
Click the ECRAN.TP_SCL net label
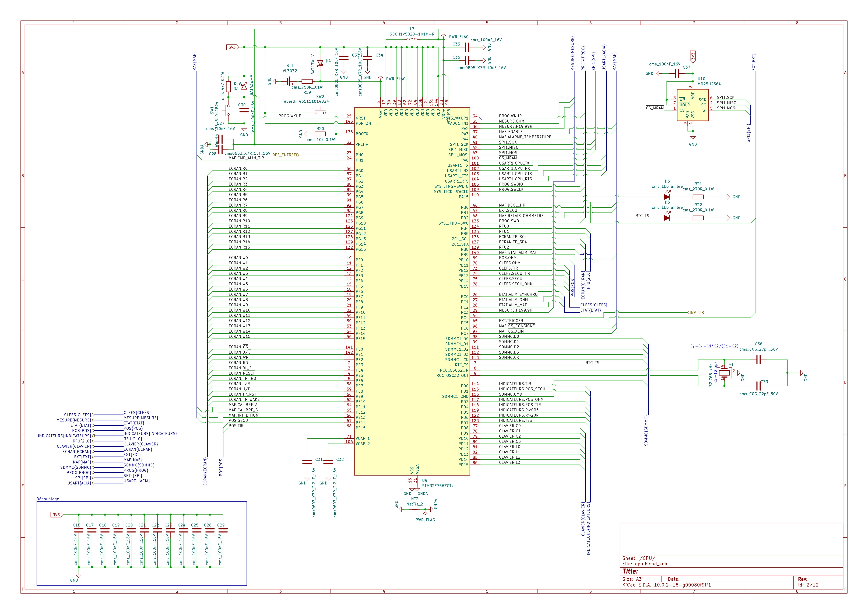pyautogui.click(x=513, y=237)
